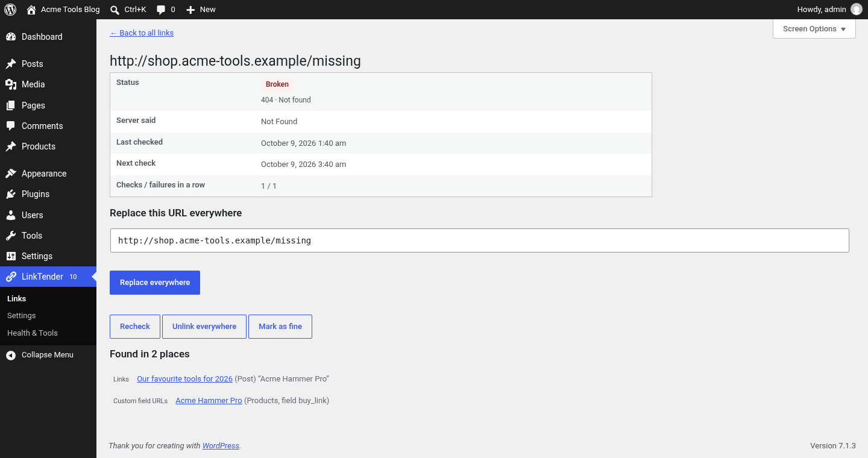Click the Replace everywhere button
This screenshot has height=458, width=868.
tap(155, 283)
